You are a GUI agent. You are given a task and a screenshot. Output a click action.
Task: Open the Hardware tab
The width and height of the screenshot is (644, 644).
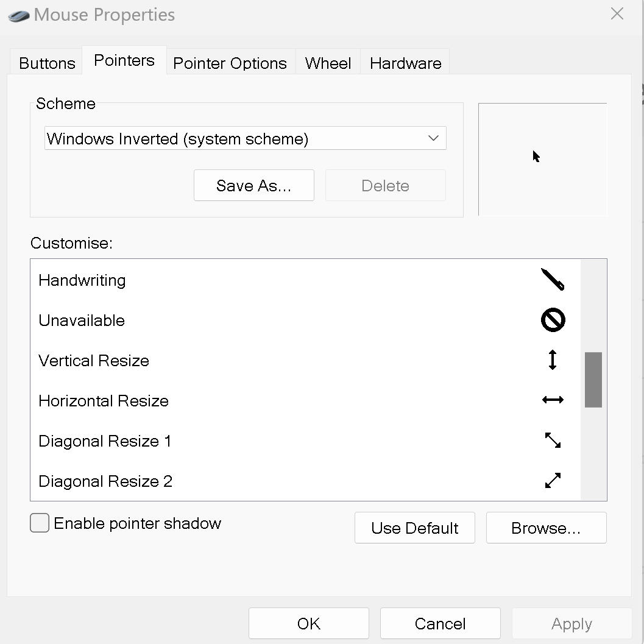405,63
